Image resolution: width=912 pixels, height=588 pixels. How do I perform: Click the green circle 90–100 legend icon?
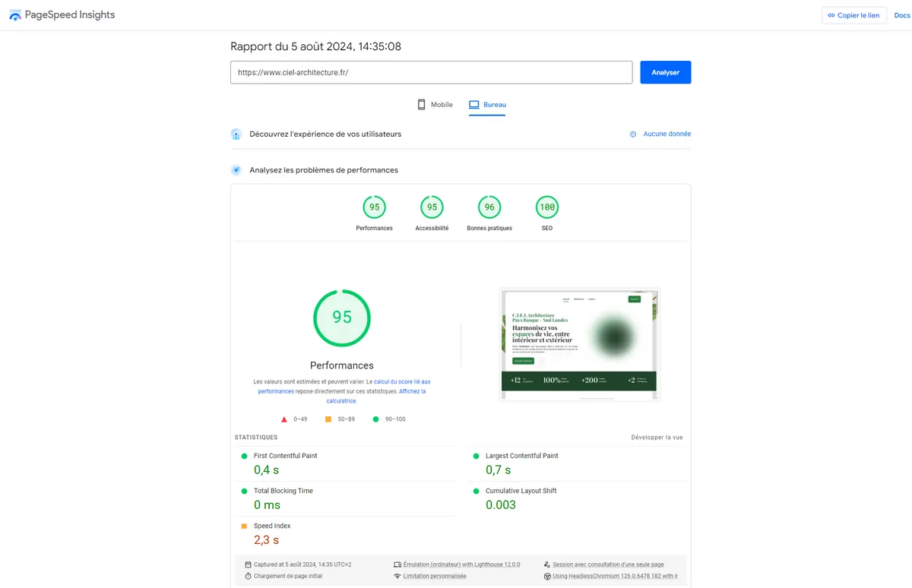click(375, 419)
